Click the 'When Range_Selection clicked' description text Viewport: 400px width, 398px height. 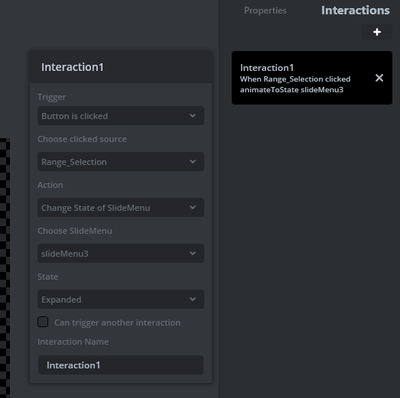295,79
